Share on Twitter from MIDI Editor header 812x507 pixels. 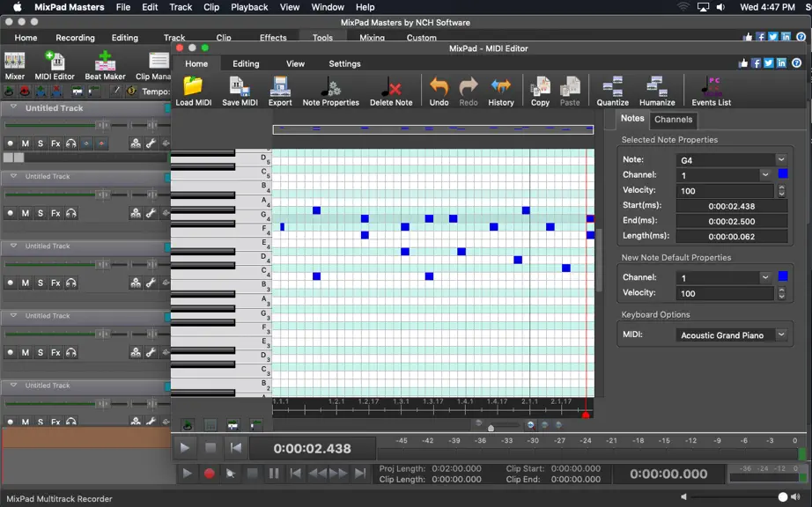pyautogui.click(x=769, y=62)
